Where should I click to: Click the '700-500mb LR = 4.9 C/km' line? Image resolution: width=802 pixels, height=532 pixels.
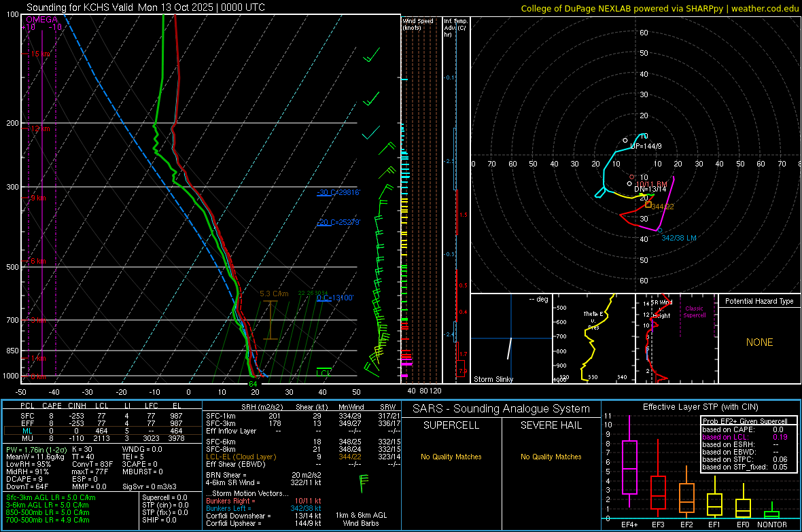[x=48, y=520]
